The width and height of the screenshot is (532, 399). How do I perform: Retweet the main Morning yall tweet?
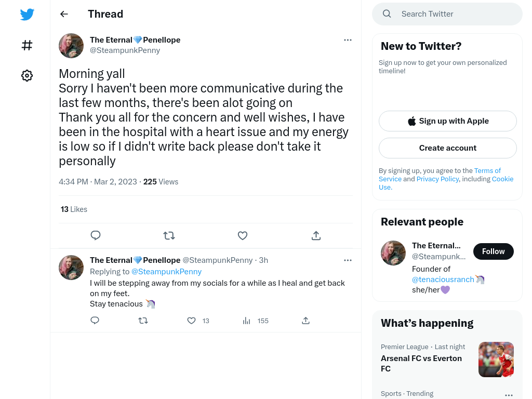tap(169, 235)
